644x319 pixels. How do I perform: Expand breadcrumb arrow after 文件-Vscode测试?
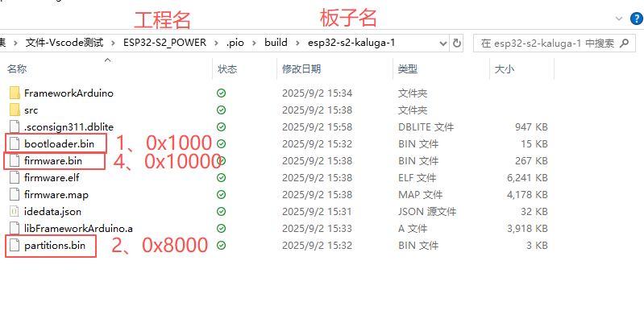[x=114, y=43]
